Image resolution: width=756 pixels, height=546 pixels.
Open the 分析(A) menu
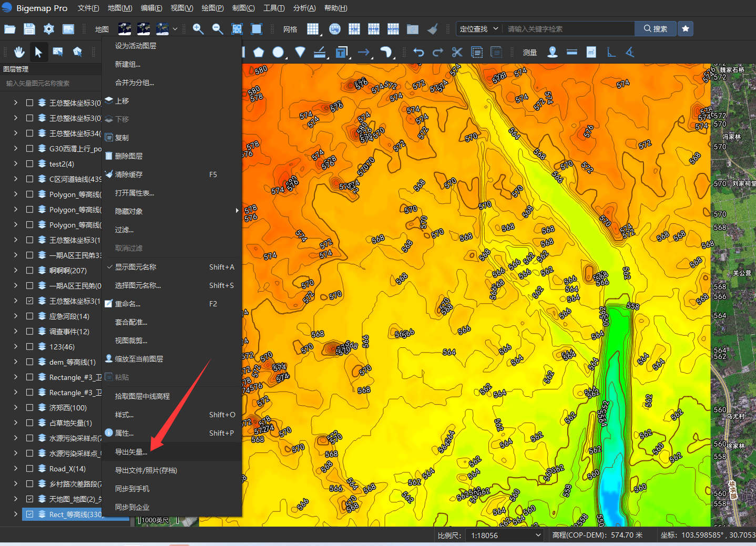(304, 8)
